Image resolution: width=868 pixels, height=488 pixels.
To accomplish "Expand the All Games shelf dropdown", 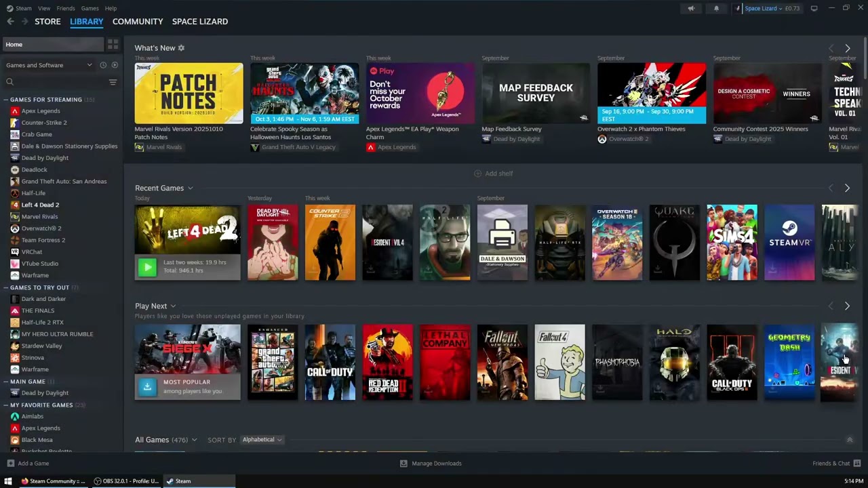I will (x=194, y=440).
